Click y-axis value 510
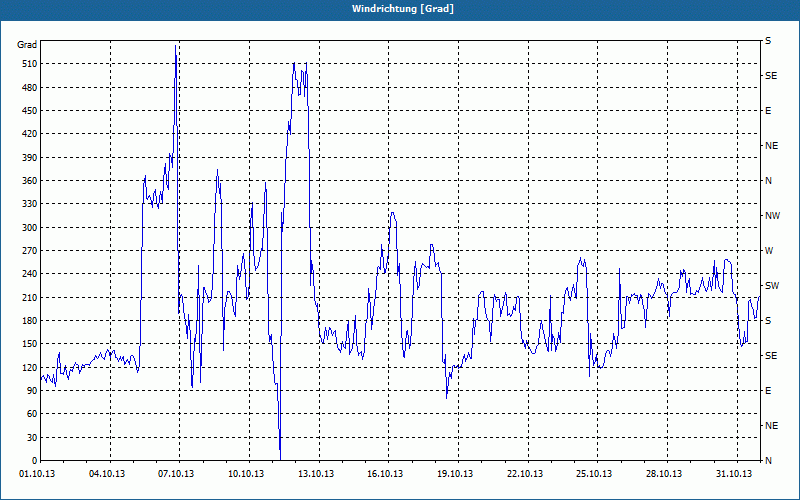Image resolution: width=800 pixels, height=500 pixels. pos(30,64)
